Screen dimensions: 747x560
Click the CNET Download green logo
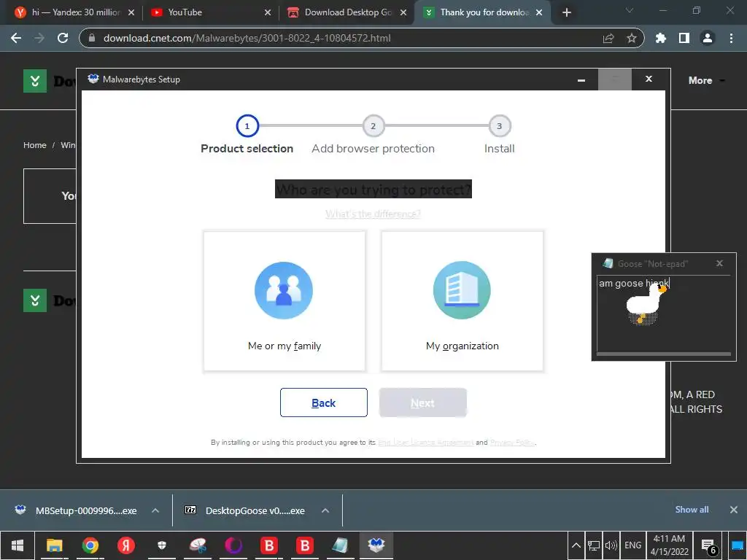pos(35,81)
